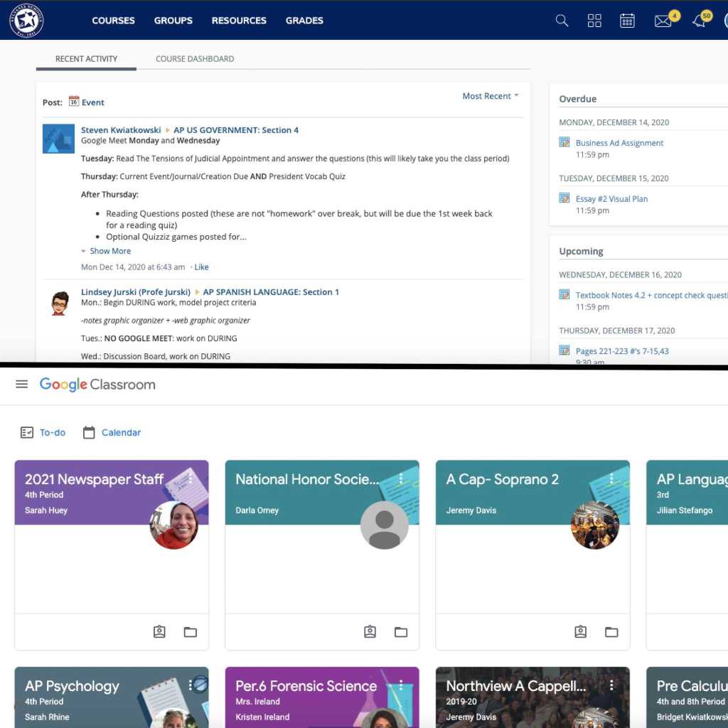The width and height of the screenshot is (728, 728).
Task: Check messages via the envelope icon
Action: coord(663,21)
